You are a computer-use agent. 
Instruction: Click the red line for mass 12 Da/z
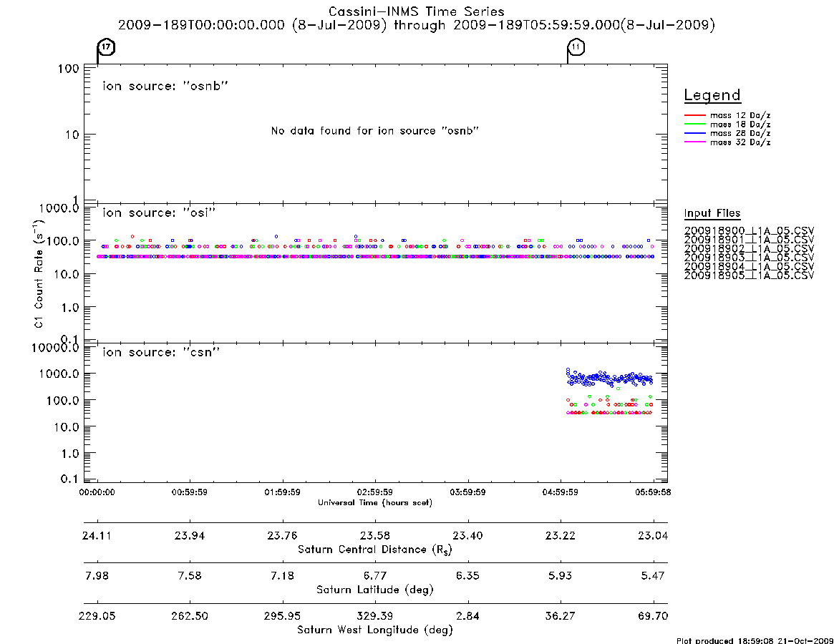pos(694,115)
